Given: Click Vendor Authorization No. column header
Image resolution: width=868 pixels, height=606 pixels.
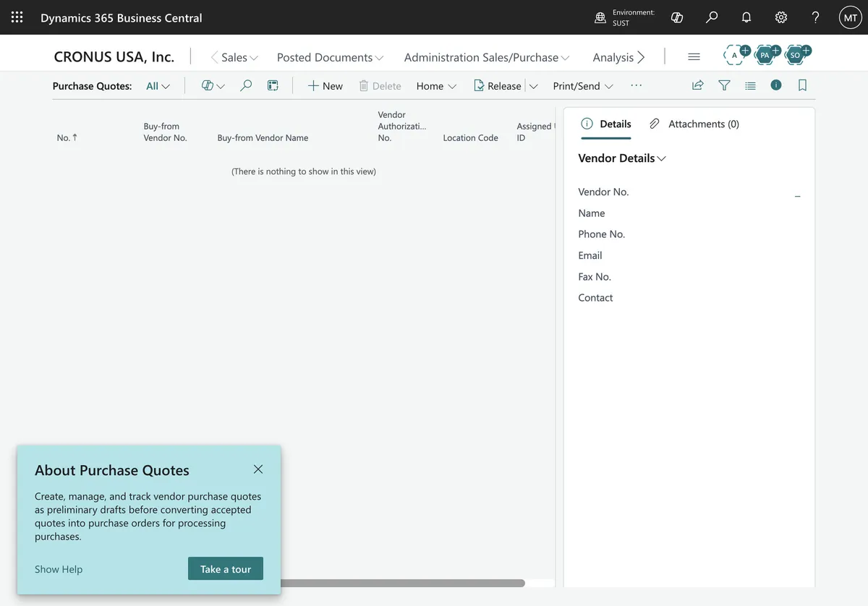Looking at the screenshot, I should [x=402, y=126].
